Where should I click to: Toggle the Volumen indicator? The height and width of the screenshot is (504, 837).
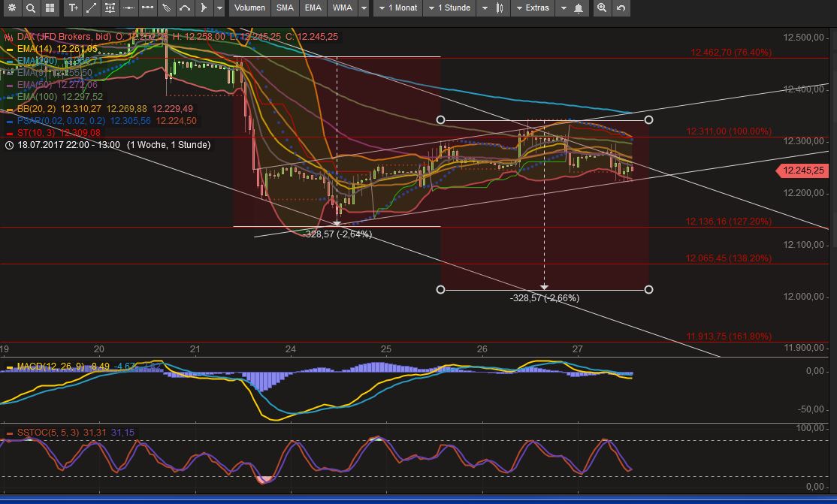[x=249, y=8]
